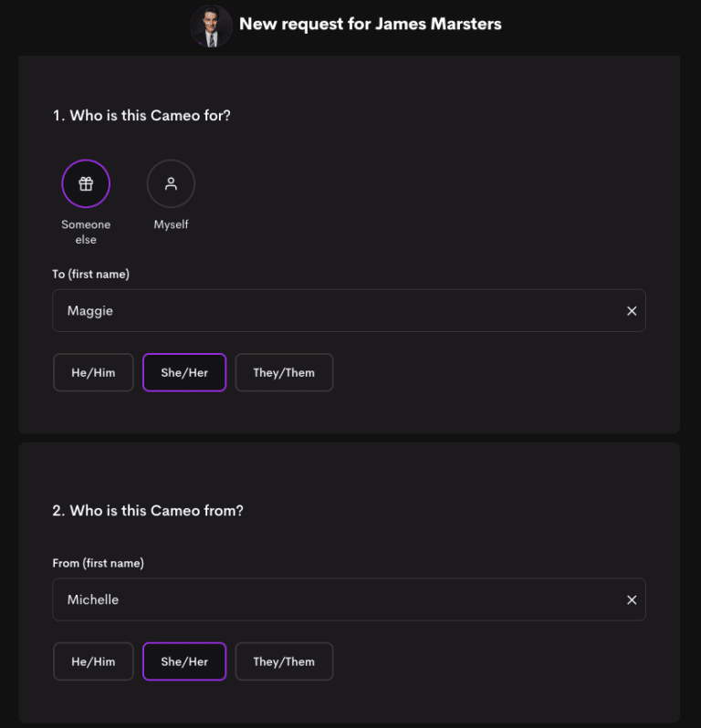Click the profile avatar in the header
This screenshot has height=728, width=701.
click(211, 26)
